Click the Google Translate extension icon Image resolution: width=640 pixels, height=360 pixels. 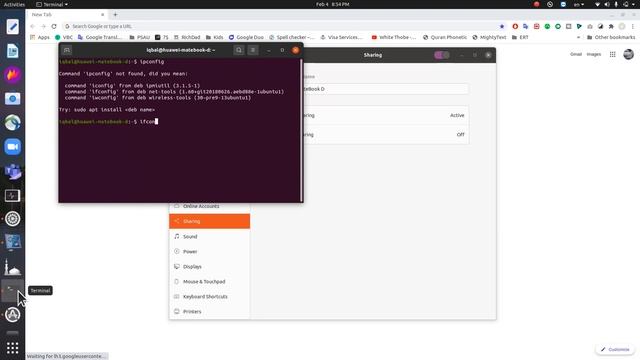click(526, 26)
